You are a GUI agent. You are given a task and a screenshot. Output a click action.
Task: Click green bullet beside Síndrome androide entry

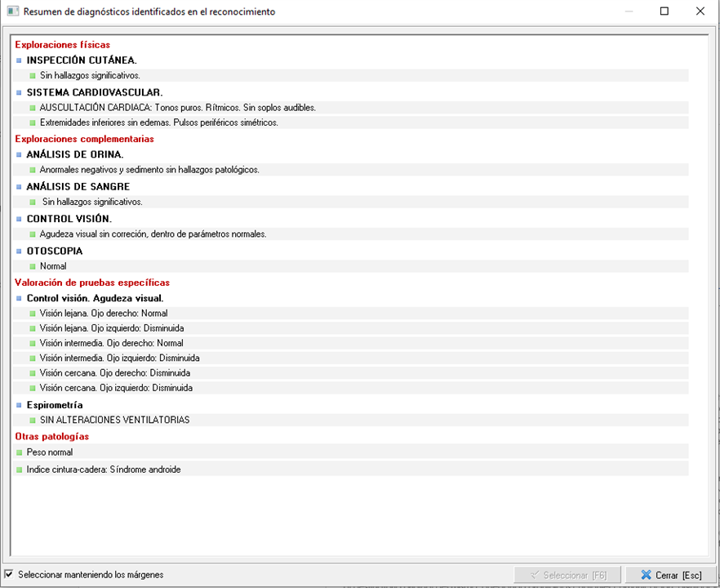[x=19, y=470]
